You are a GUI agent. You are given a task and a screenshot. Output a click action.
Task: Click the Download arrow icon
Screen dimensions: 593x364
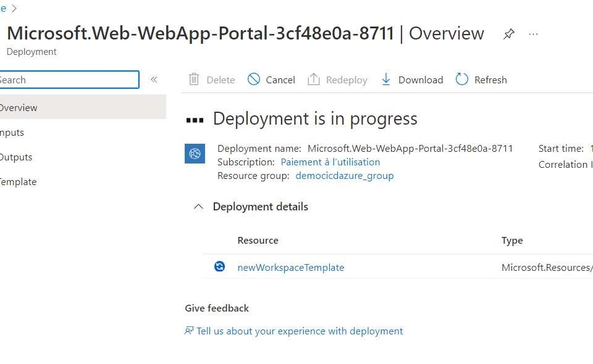point(386,80)
